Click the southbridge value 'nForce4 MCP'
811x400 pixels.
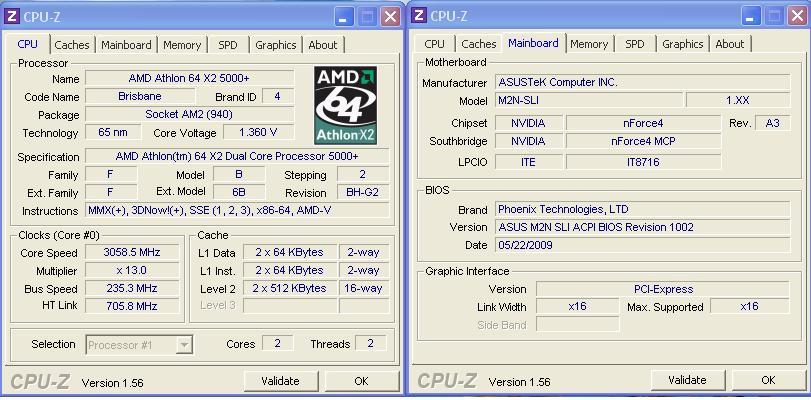643,141
